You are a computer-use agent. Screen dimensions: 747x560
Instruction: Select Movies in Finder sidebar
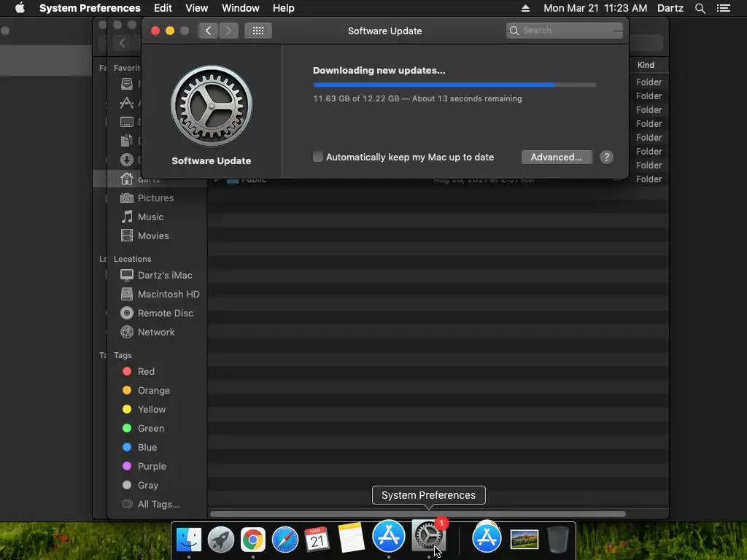coord(153,236)
